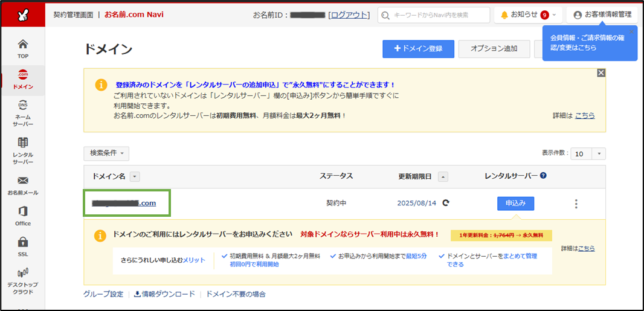The width and height of the screenshot is (644, 311).
Task: Click the お名前.com logo icon
Action: coord(22,14)
